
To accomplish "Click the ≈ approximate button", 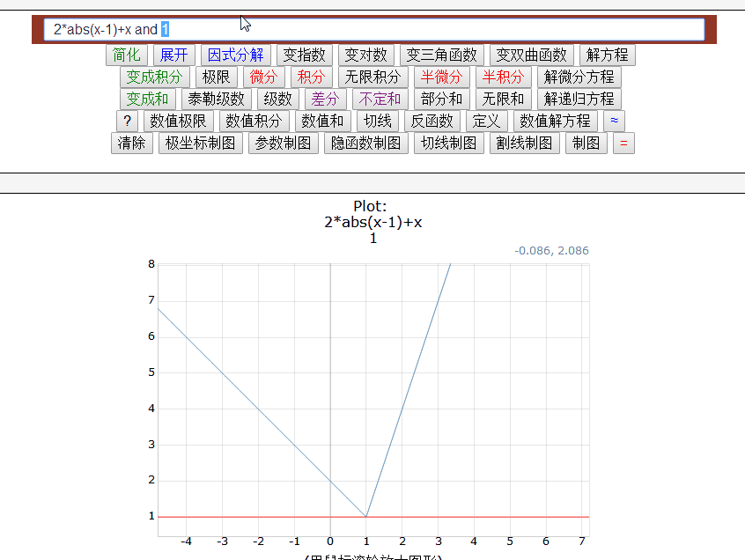I will (614, 121).
